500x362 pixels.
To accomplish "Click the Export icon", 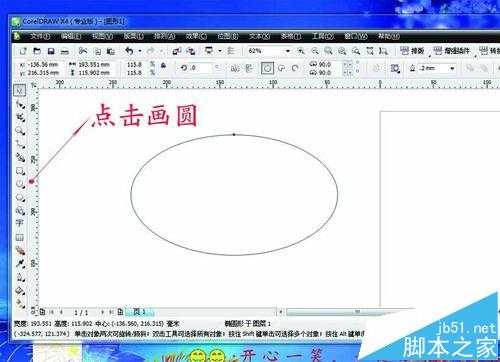I will click(190, 51).
